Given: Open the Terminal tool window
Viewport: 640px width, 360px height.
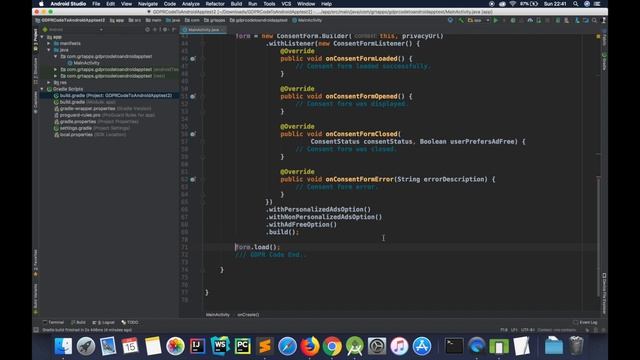Looking at the screenshot, I should pos(53,322).
